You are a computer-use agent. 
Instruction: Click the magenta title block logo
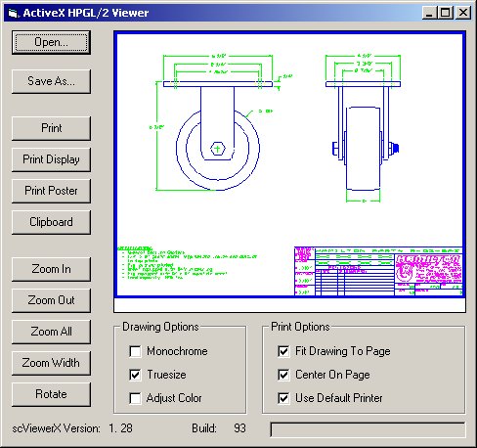(x=428, y=269)
